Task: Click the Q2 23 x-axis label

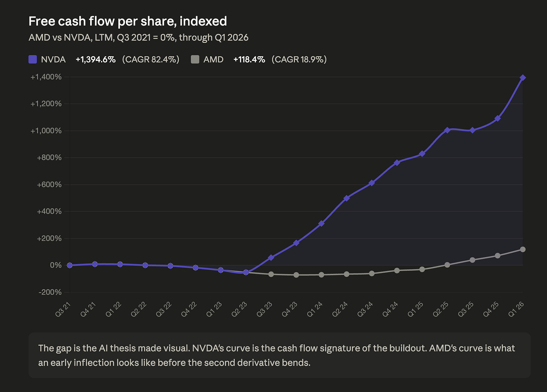Action: 239,309
